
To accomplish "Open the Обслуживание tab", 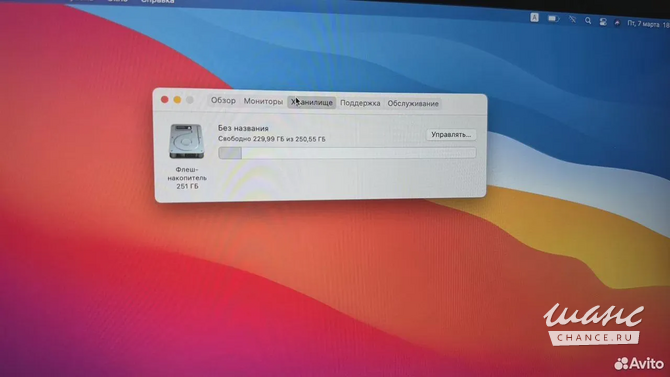I will (413, 103).
